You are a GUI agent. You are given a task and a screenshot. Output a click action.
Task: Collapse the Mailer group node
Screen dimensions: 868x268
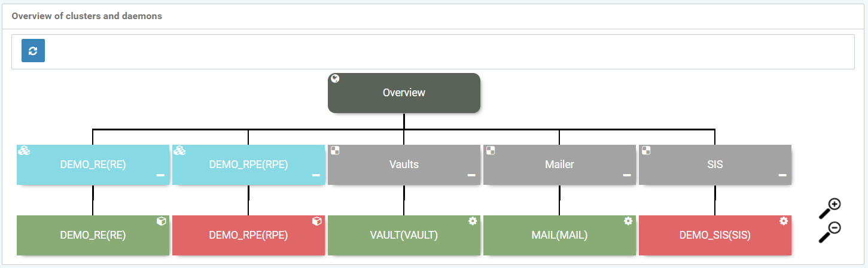[627, 175]
